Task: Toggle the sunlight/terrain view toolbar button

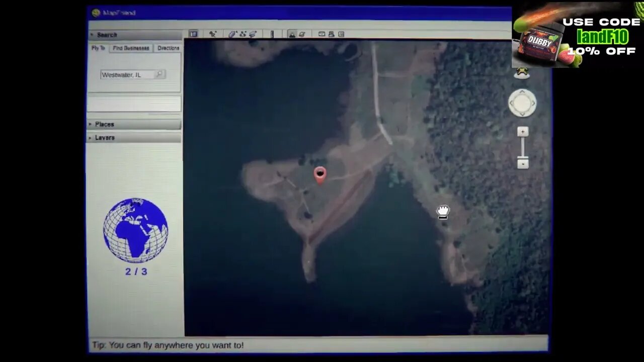Action: coord(292,34)
